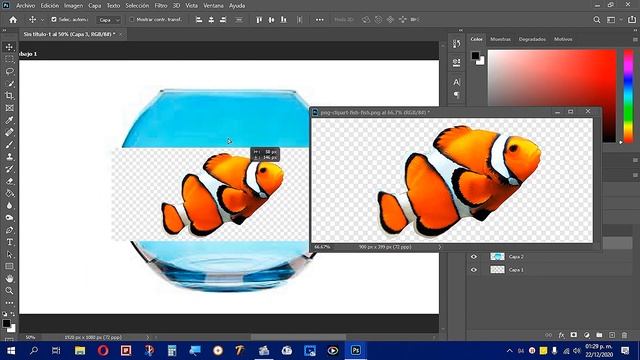640x360 pixels.
Task: Create a new layer group folder
Action: point(599,335)
